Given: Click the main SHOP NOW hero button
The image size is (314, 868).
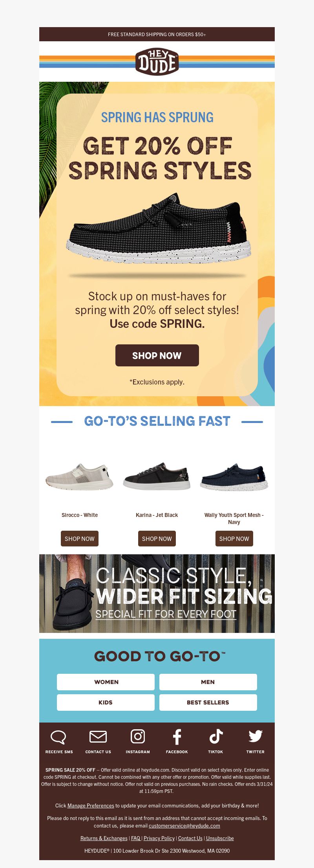Looking at the screenshot, I should click(x=157, y=355).
